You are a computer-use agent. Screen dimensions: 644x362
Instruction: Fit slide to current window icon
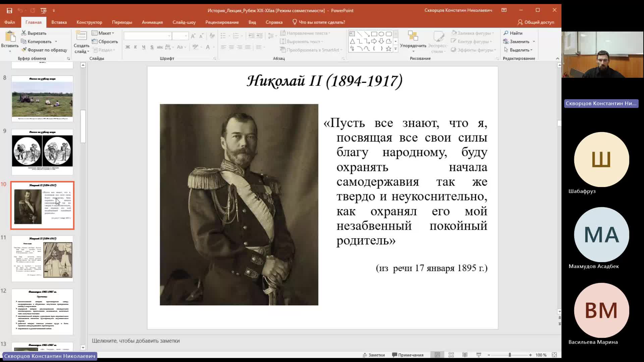click(x=554, y=355)
